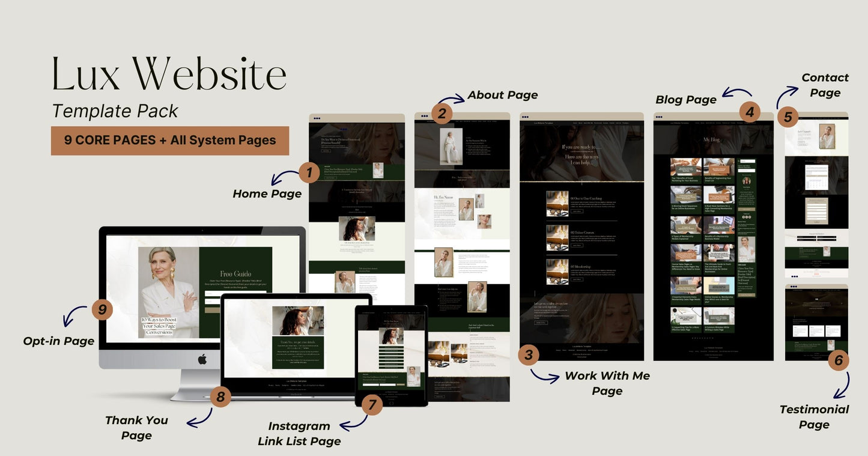Viewport: 868px width, 456px height.
Task: Click badge 5 beside the Contact Page label
Action: coord(789,116)
